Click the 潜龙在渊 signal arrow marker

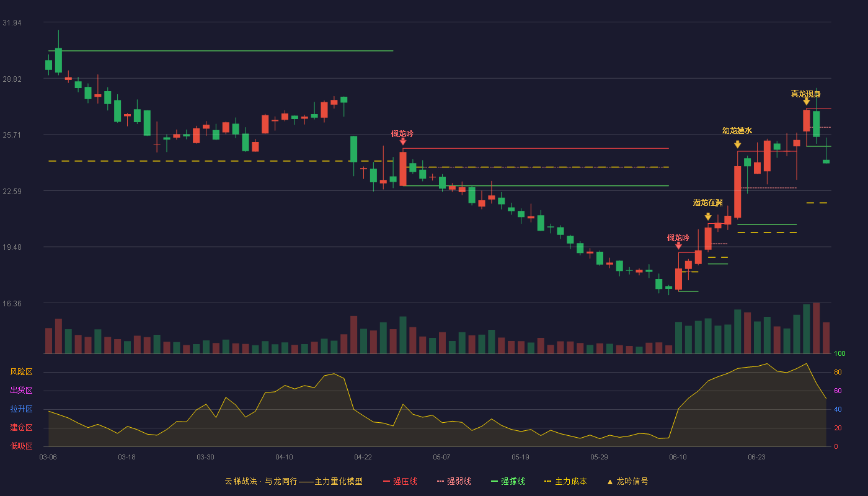(x=708, y=216)
